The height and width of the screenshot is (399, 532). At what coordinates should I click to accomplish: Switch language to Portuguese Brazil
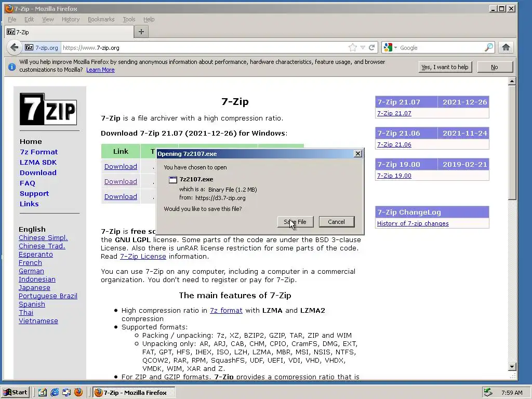[48, 296]
